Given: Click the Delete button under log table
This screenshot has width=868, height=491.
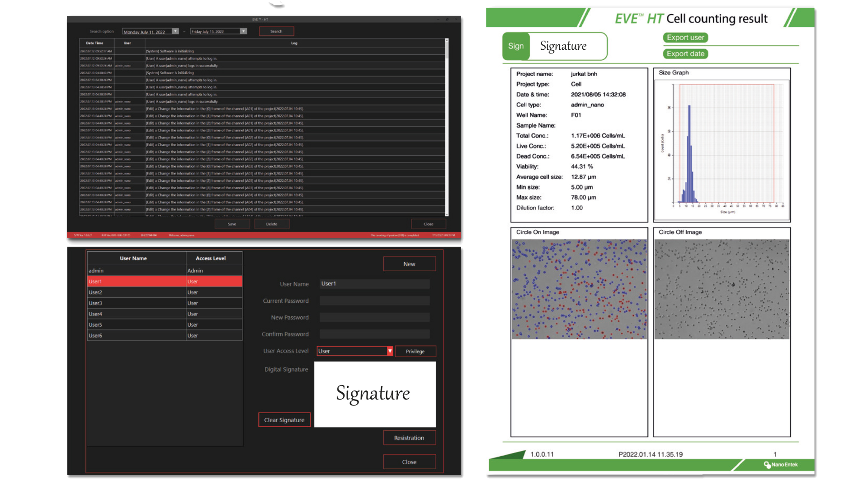Looking at the screenshot, I should coord(272,224).
